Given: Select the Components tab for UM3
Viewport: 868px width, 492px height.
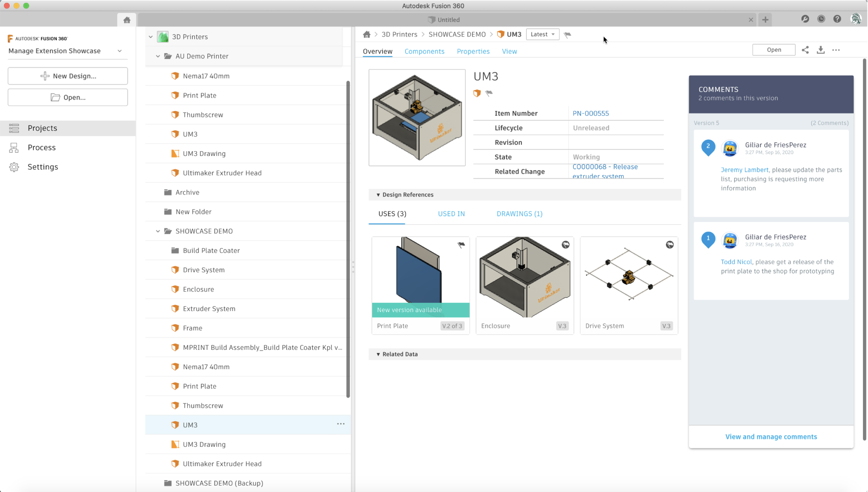Looking at the screenshot, I should (x=424, y=51).
